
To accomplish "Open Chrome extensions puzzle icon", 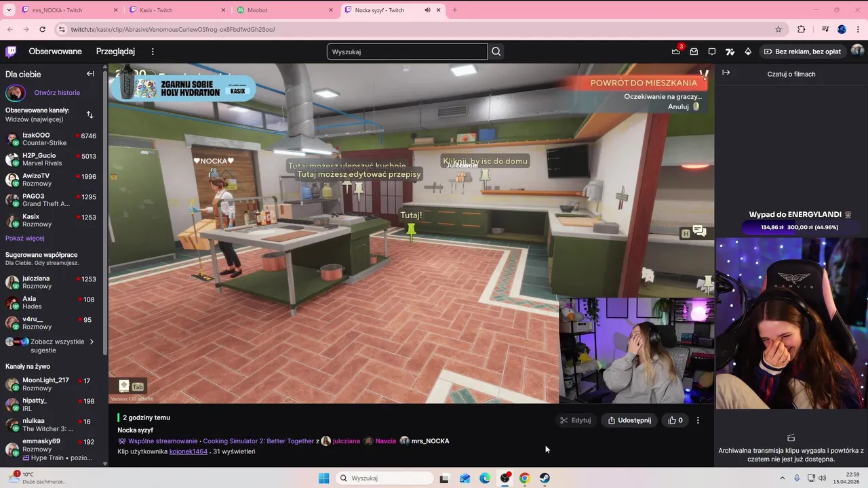I will (802, 29).
